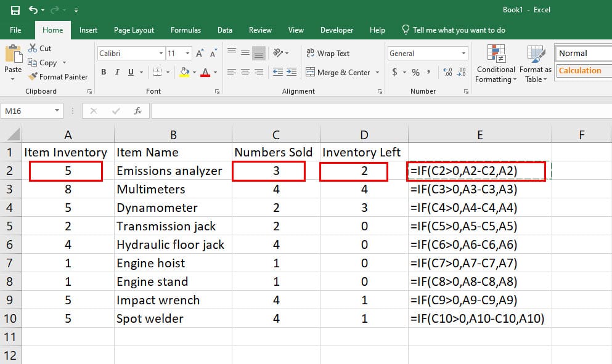612x364 pixels.
Task: Click the Tell me what you want to do box
Action: coord(454,30)
